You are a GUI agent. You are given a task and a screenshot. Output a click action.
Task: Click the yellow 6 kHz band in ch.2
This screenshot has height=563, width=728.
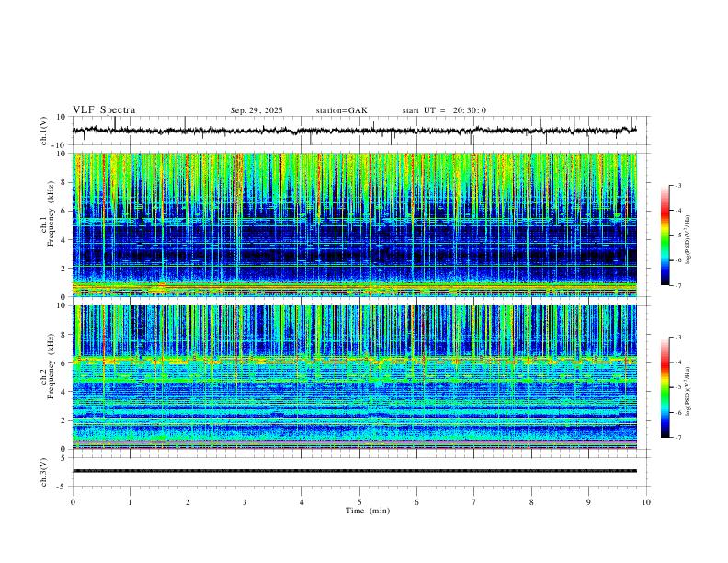(x=355, y=360)
